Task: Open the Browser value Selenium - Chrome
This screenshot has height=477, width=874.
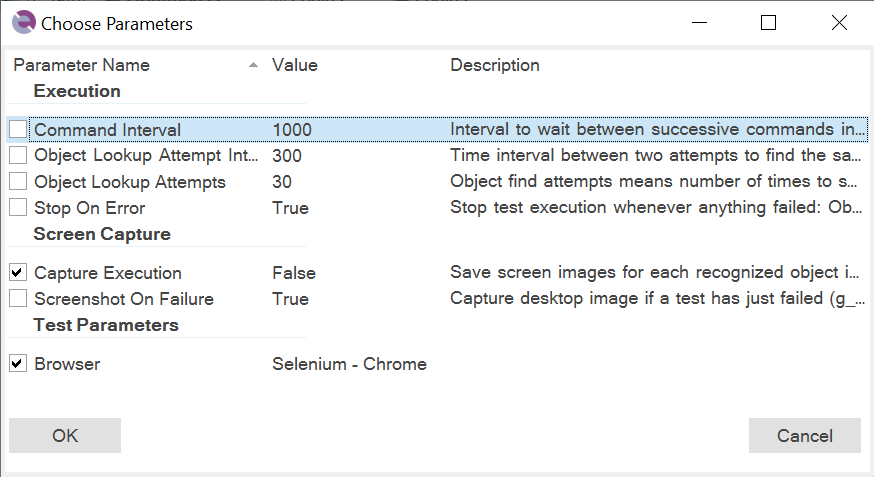Action: tap(349, 364)
